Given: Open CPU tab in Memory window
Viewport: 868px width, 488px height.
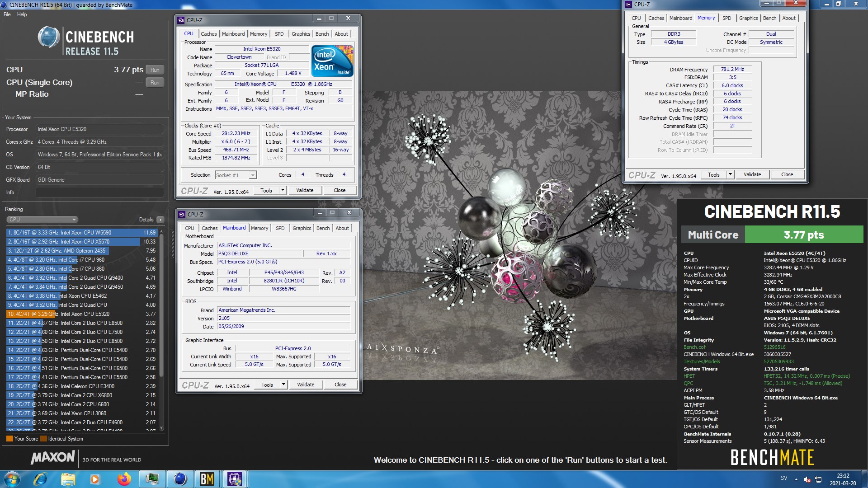Looking at the screenshot, I should coord(636,18).
